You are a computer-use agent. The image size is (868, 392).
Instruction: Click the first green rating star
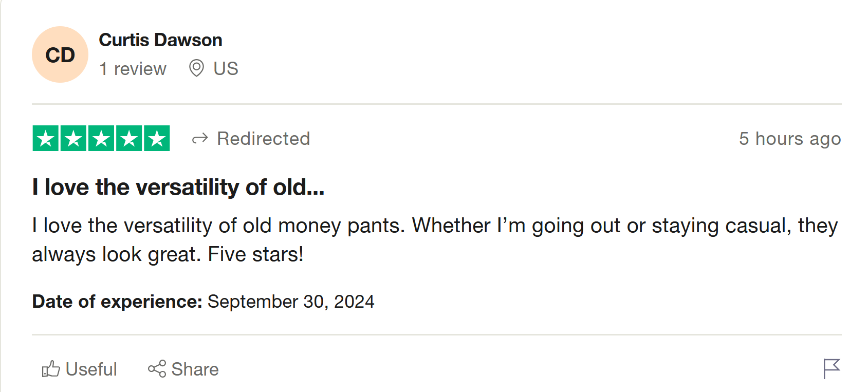(46, 139)
